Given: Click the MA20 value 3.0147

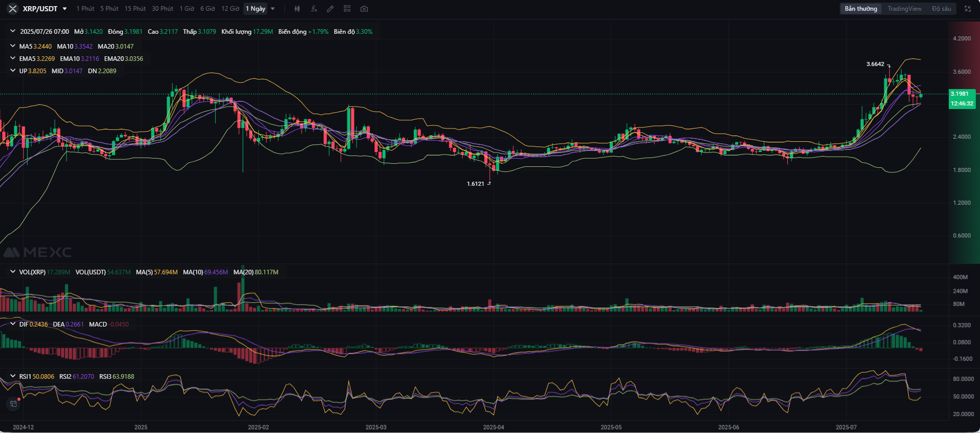Looking at the screenshot, I should (124, 46).
